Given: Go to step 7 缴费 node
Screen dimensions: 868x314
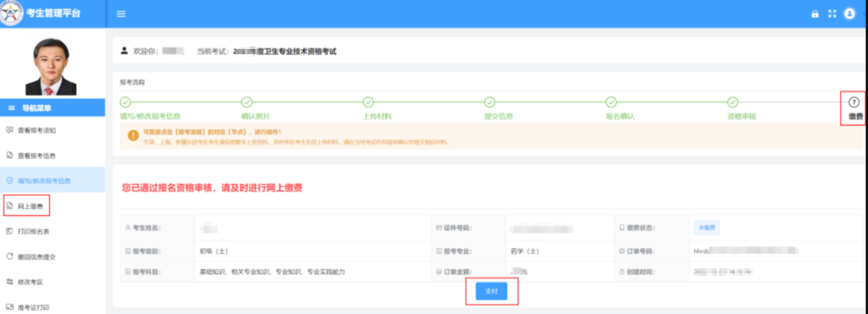Looking at the screenshot, I should coord(854,102).
